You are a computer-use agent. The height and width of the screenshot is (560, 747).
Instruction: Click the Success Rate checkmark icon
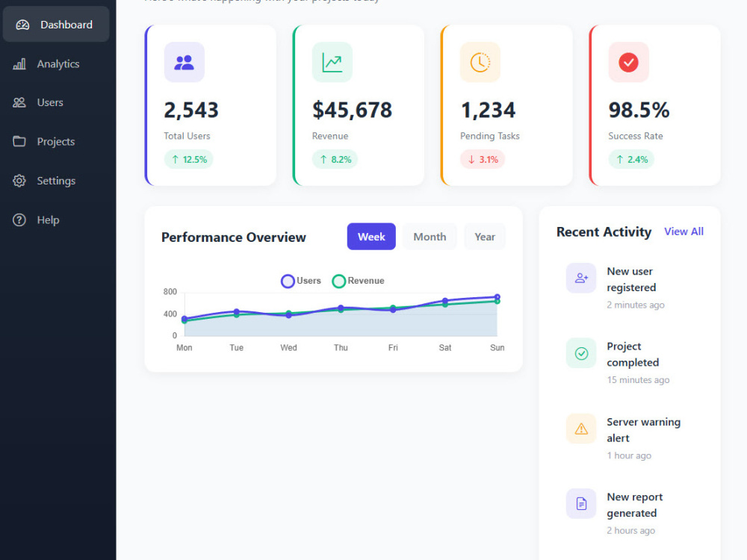point(628,63)
